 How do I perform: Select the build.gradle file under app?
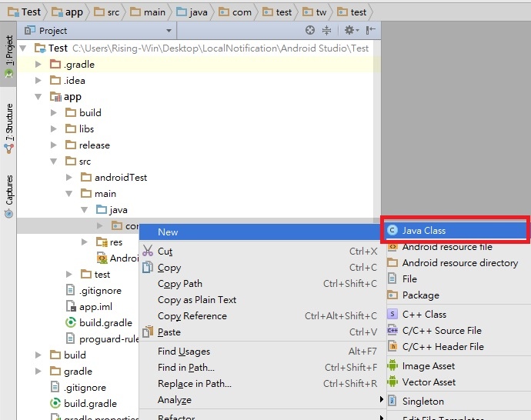99,323
